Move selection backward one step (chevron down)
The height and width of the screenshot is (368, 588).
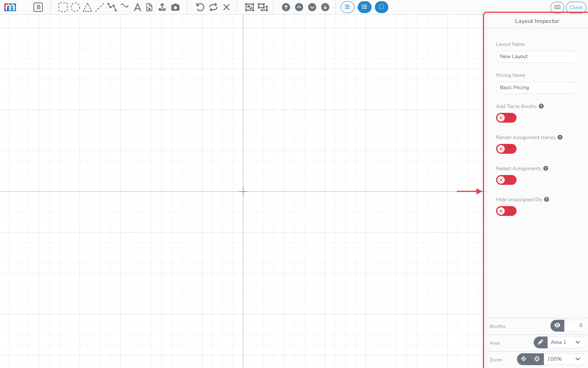312,7
